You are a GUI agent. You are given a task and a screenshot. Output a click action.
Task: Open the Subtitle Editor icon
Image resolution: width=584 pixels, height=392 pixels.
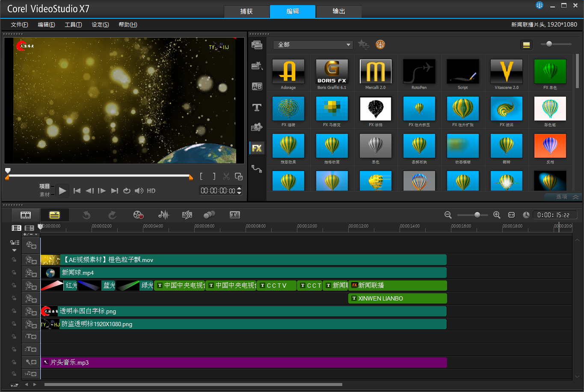click(235, 215)
